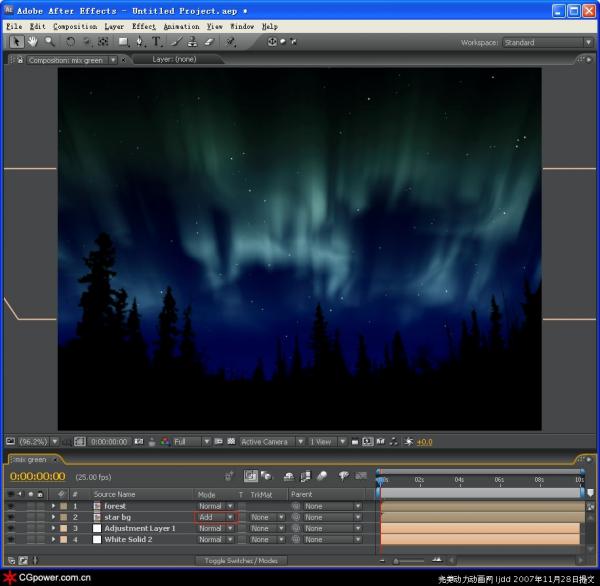Click the exposure value +0.0
This screenshot has width=600, height=586.
(424, 442)
